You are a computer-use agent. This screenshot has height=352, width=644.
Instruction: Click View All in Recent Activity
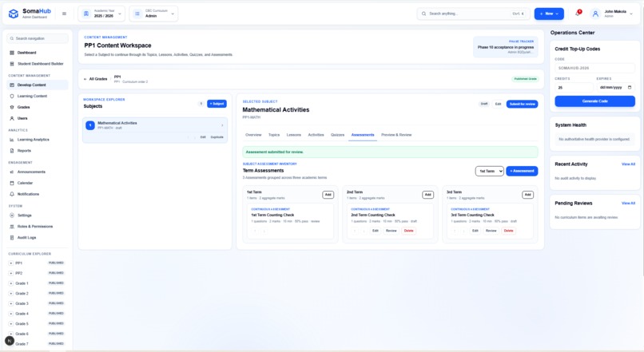click(x=628, y=164)
